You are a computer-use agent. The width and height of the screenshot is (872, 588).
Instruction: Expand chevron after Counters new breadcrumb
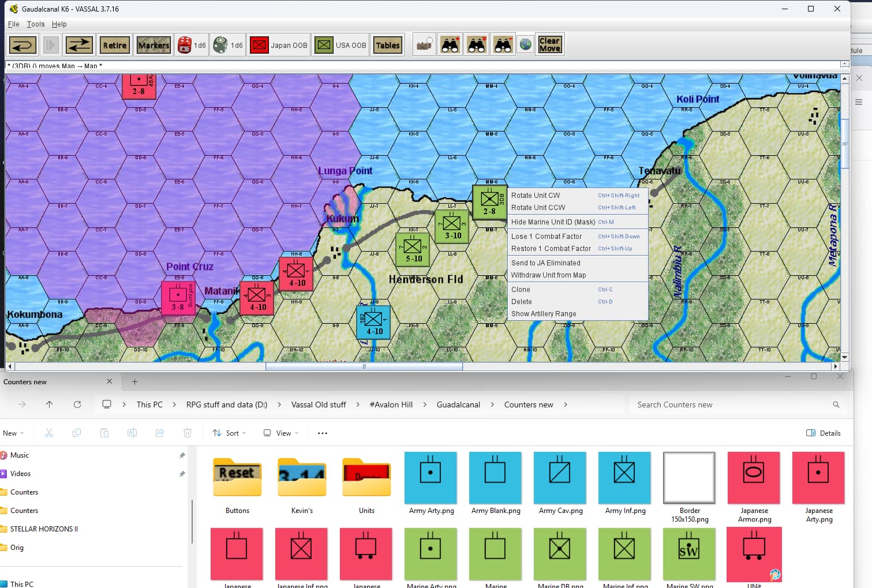pyautogui.click(x=566, y=405)
